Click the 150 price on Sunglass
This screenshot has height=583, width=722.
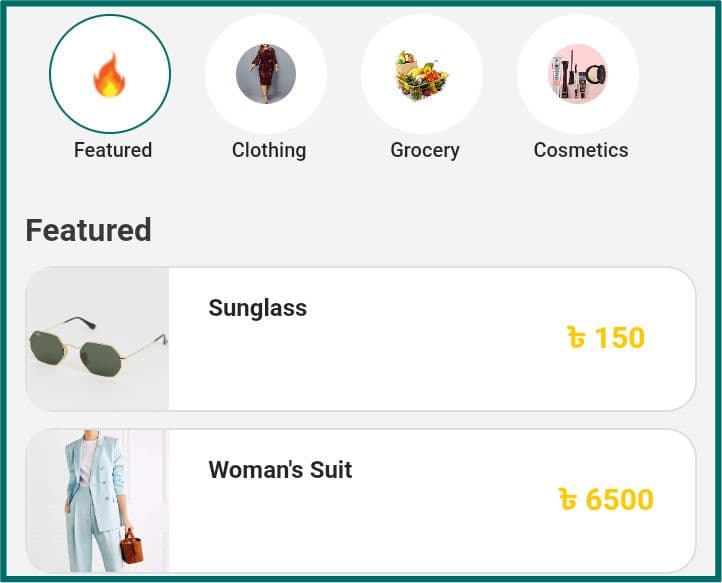[620, 338]
